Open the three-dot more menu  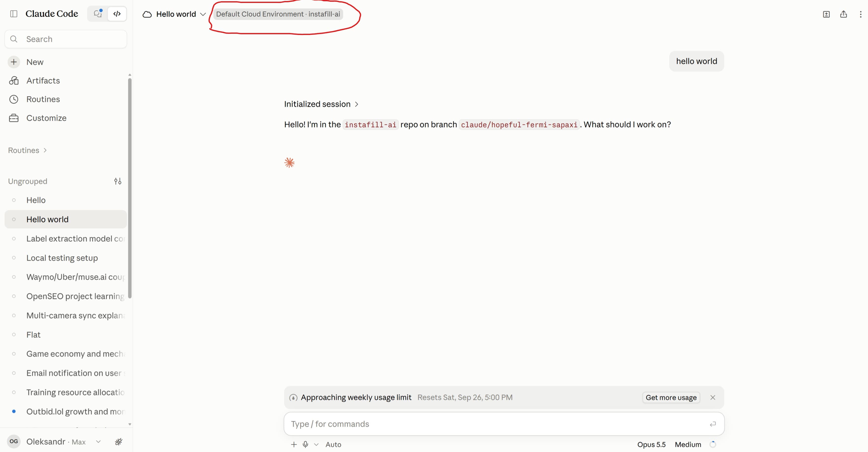tap(860, 14)
